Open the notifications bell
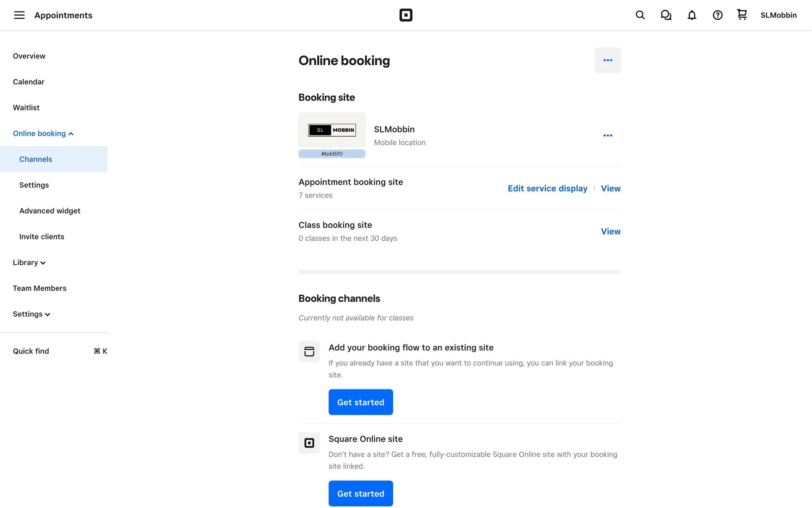The height and width of the screenshot is (508, 812). coord(691,15)
